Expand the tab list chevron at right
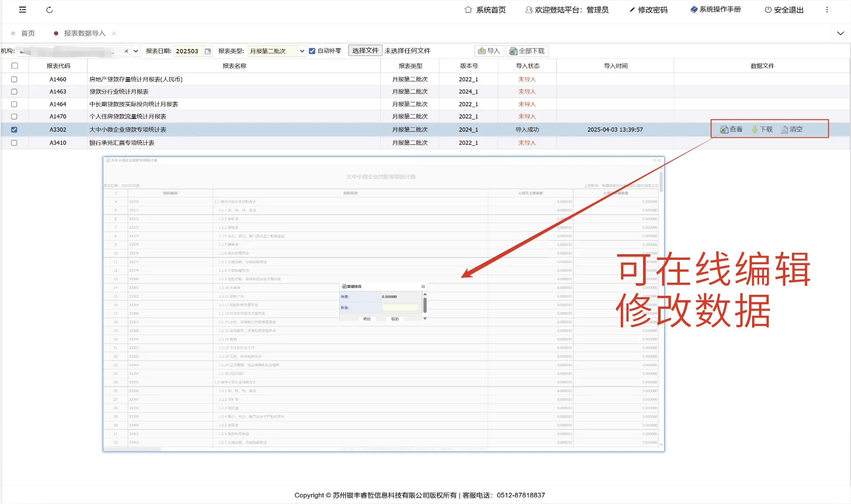This screenshot has width=851, height=504. pos(840,33)
